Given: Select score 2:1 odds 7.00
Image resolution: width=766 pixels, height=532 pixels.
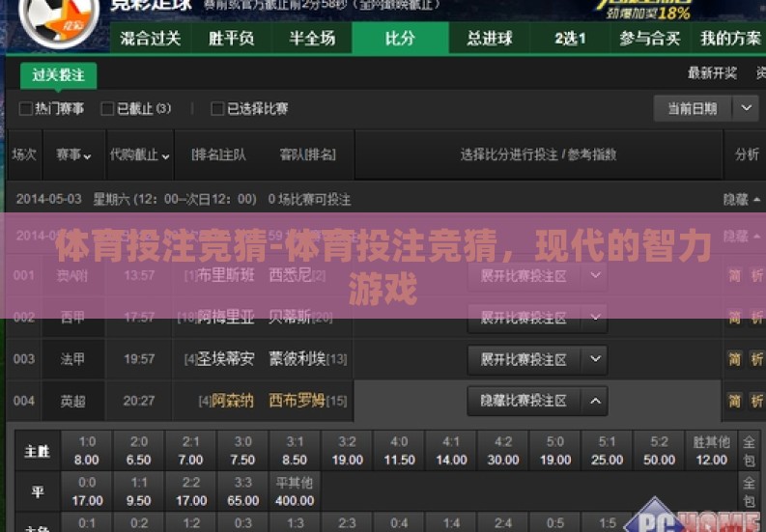Looking at the screenshot, I should tap(191, 451).
